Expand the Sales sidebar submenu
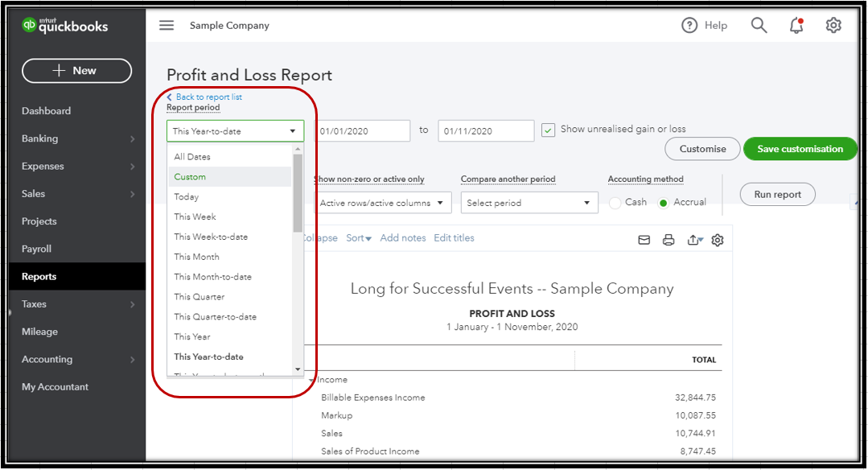 [132, 194]
